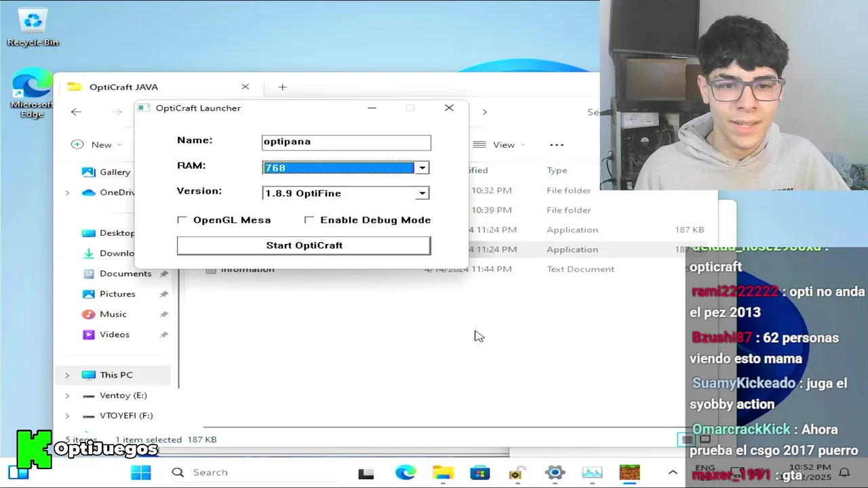This screenshot has width=868, height=488.
Task: Open the Settings gear app in taskbar
Action: (555, 472)
